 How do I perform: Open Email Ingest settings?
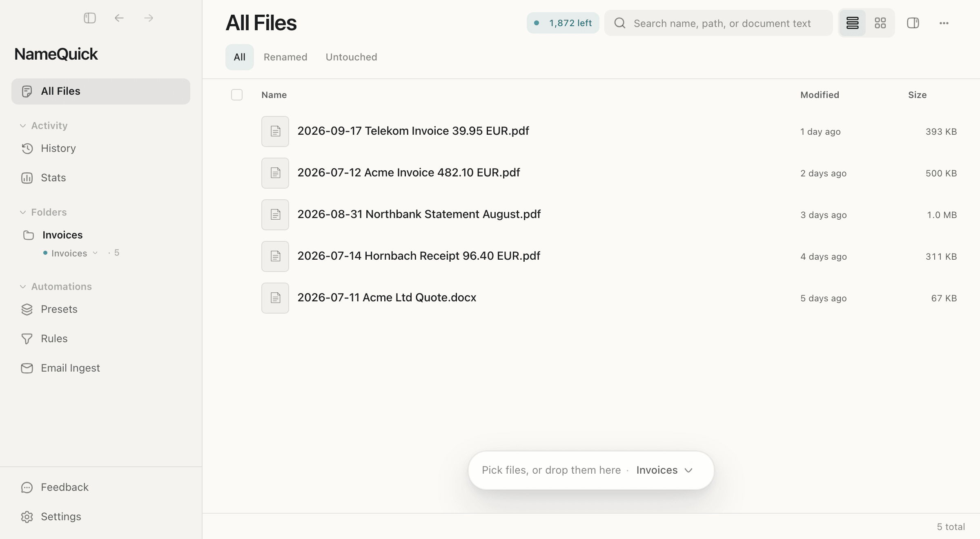click(x=101, y=368)
